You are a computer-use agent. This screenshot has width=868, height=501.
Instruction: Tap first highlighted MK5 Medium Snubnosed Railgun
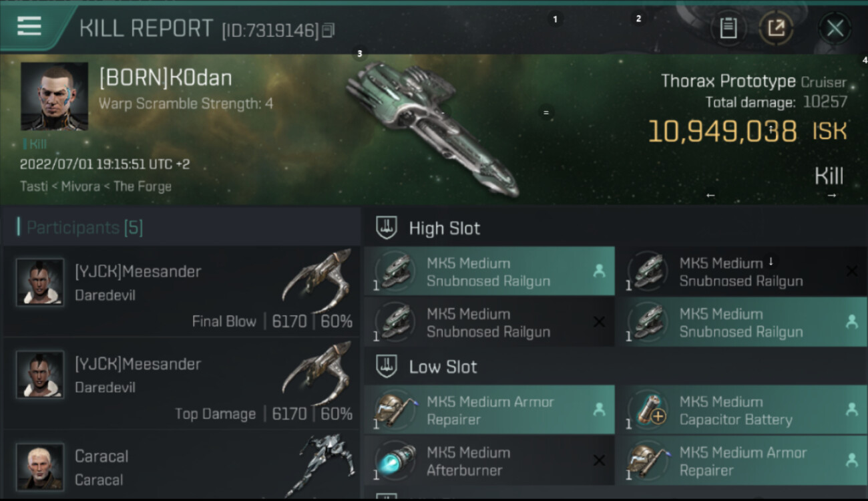(489, 271)
